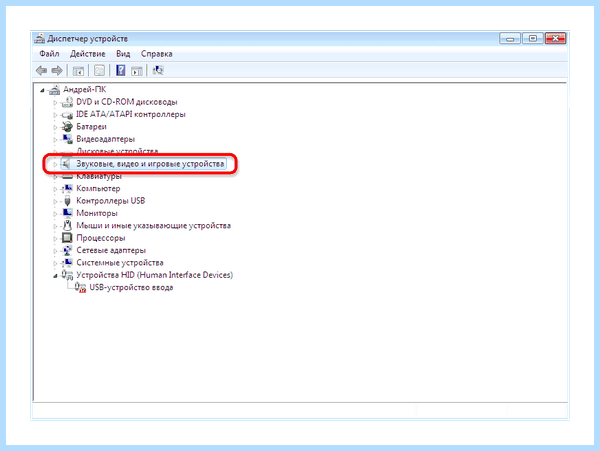Click the Контроллеры USB plug icon
The height and width of the screenshot is (451, 600).
point(67,200)
